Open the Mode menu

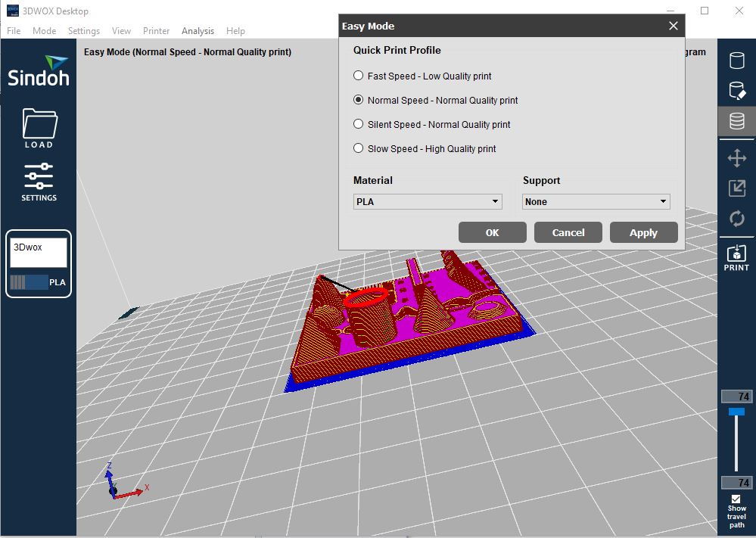[x=45, y=31]
